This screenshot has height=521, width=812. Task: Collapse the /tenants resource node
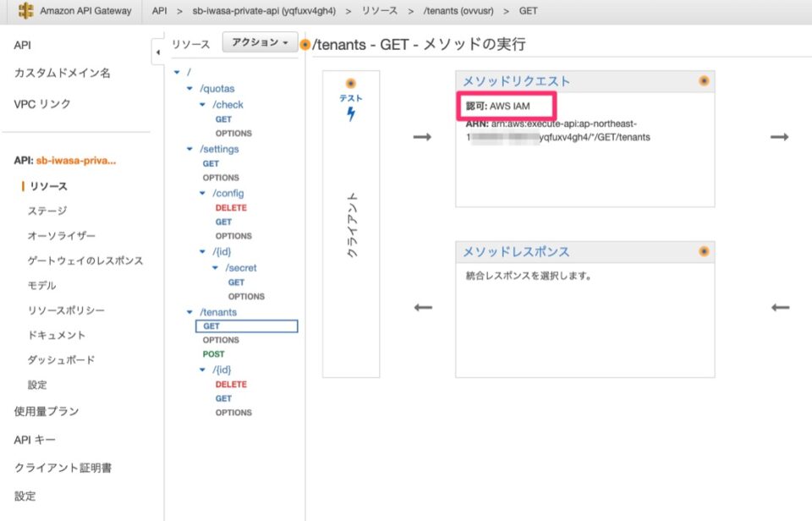tap(189, 312)
